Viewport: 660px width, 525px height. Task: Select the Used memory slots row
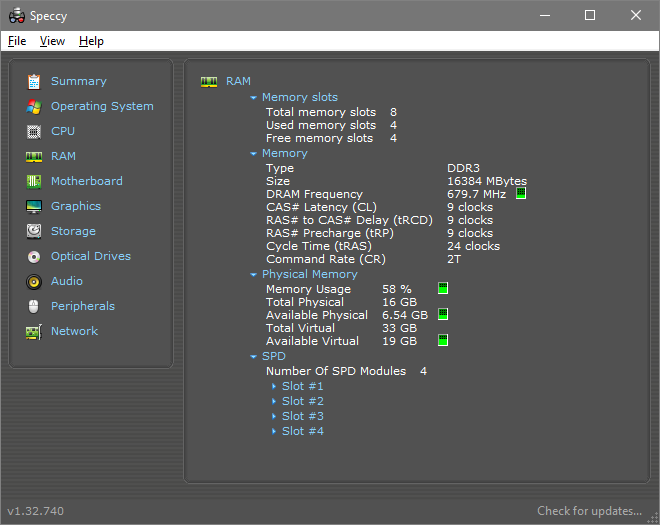(x=331, y=125)
